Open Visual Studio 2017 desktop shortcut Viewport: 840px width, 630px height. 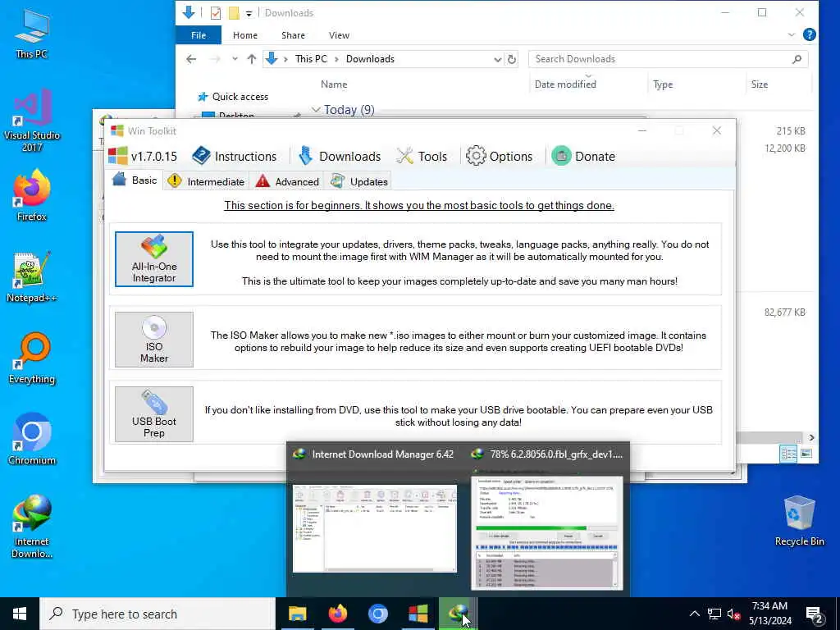[32, 121]
